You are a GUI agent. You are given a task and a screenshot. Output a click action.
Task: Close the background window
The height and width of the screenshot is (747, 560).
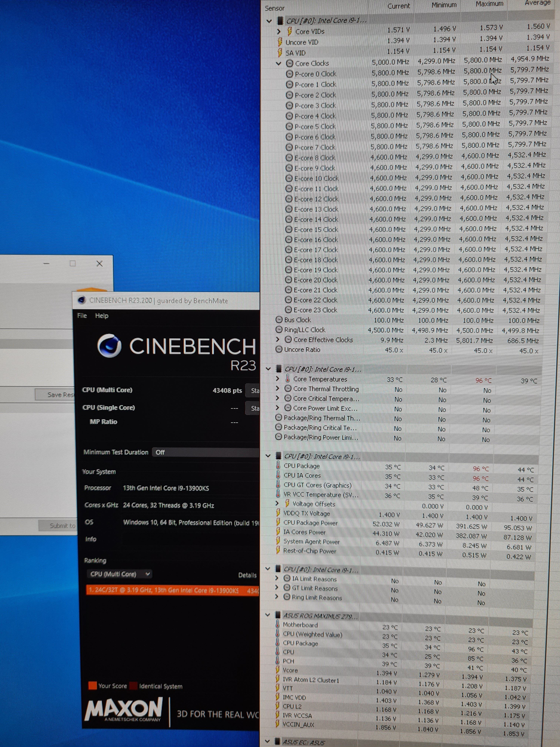coord(99,263)
